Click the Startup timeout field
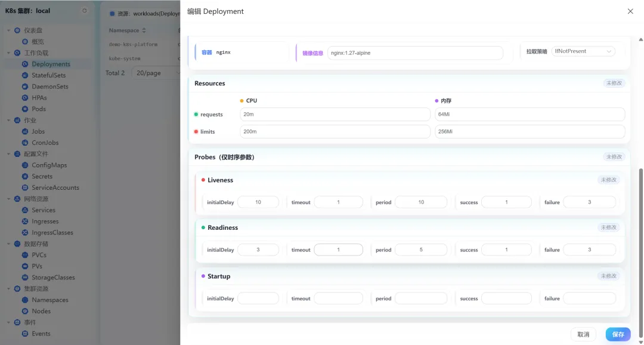This screenshot has height=345, width=644. point(339,298)
